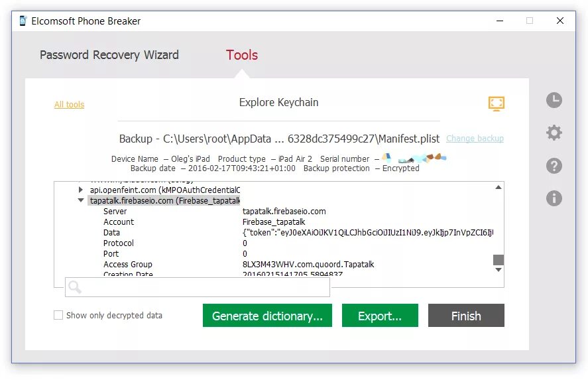Click the Change backup link
The width and height of the screenshot is (588, 380).
coord(475,139)
